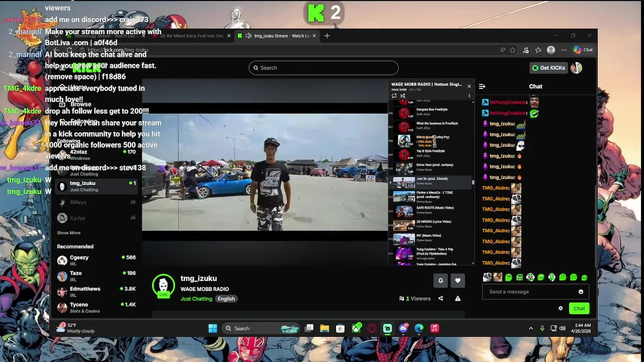Open the Copilot Chat button in Edge
Image resolution: width=644 pixels, height=362 pixels.
click(584, 50)
